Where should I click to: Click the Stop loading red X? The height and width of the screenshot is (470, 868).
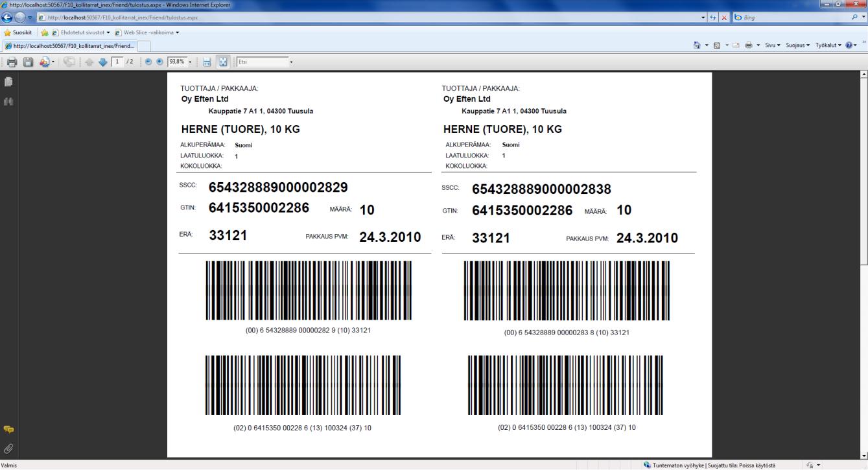point(724,18)
